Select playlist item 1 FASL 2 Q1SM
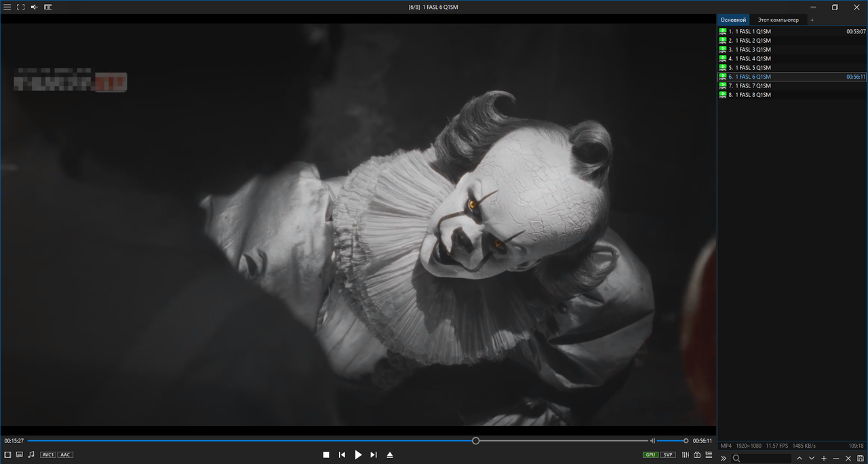Screen dimensions: 868x464 tap(792, 41)
